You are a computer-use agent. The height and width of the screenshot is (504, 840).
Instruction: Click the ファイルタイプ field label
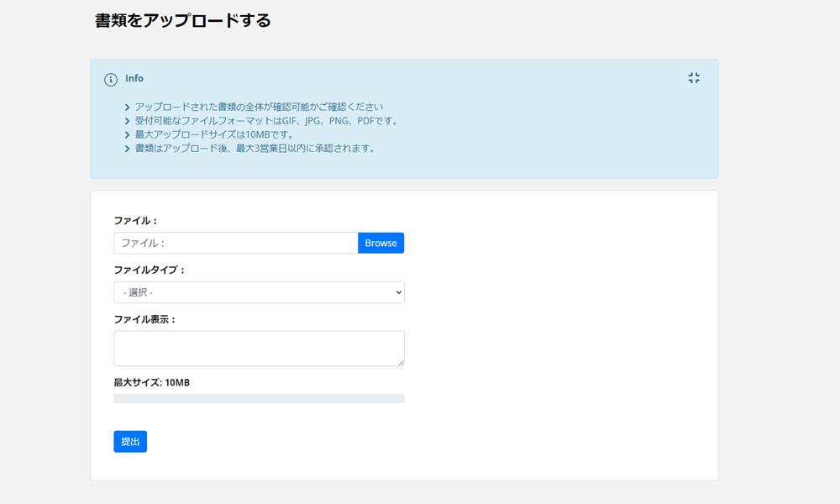pyautogui.click(x=148, y=270)
